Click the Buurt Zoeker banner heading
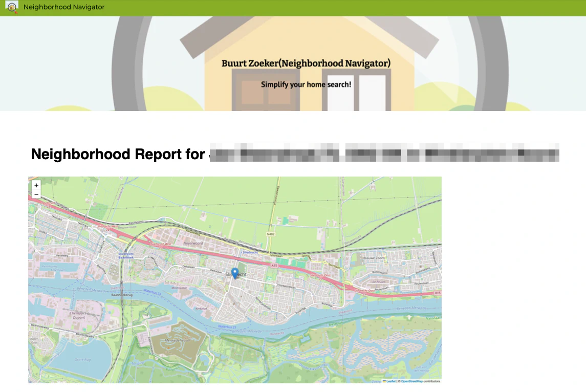The height and width of the screenshot is (392, 586). coord(306,63)
